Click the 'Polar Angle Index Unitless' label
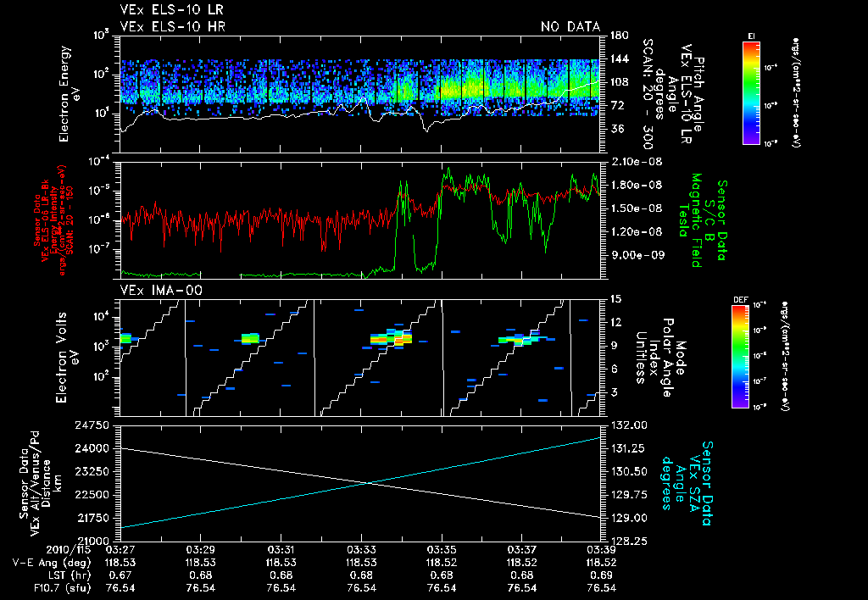The width and height of the screenshot is (868, 600). coord(654,358)
